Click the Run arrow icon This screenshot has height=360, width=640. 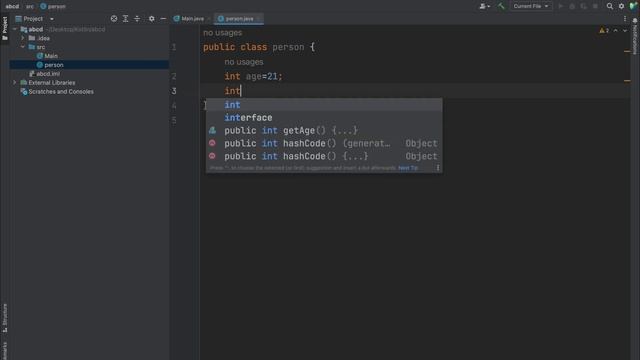[x=560, y=6]
